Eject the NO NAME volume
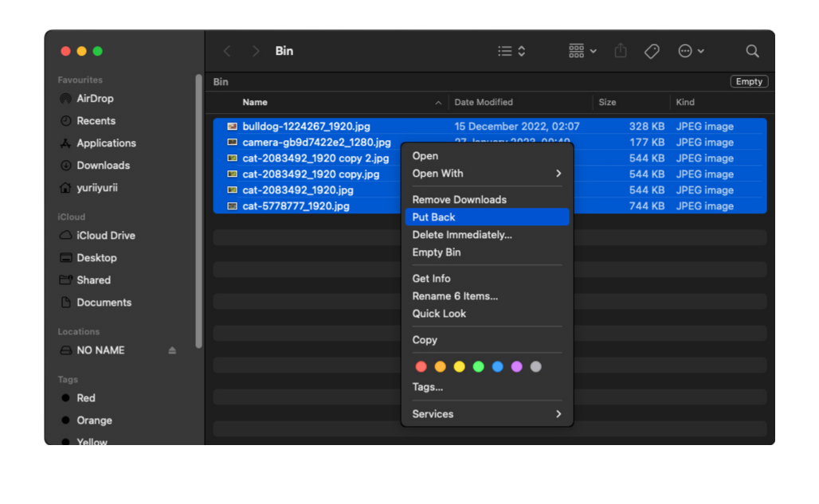Viewport: 819px width, 504px height. click(172, 350)
